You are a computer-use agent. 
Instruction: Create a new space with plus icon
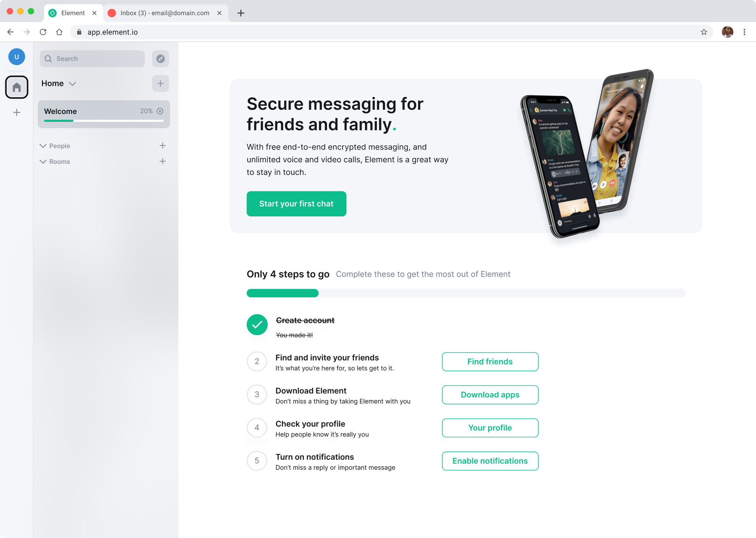[x=17, y=112]
